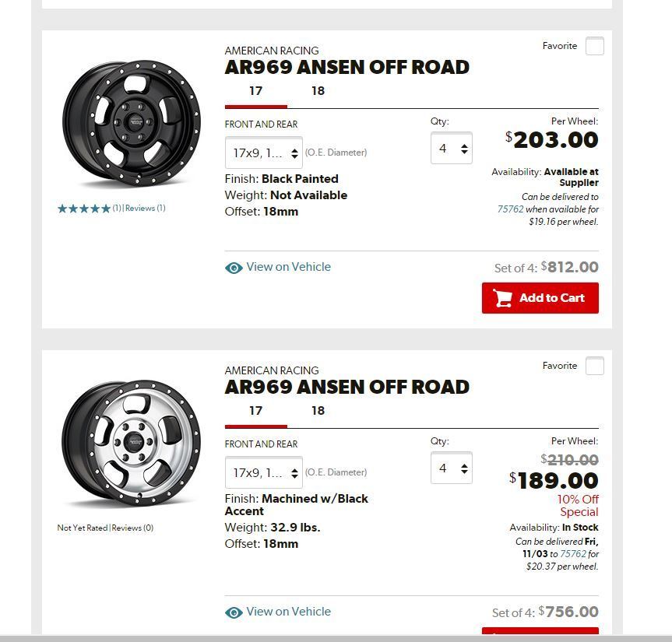Check Favorite for the black painted wheel
The height and width of the screenshot is (642, 672).
click(x=594, y=46)
